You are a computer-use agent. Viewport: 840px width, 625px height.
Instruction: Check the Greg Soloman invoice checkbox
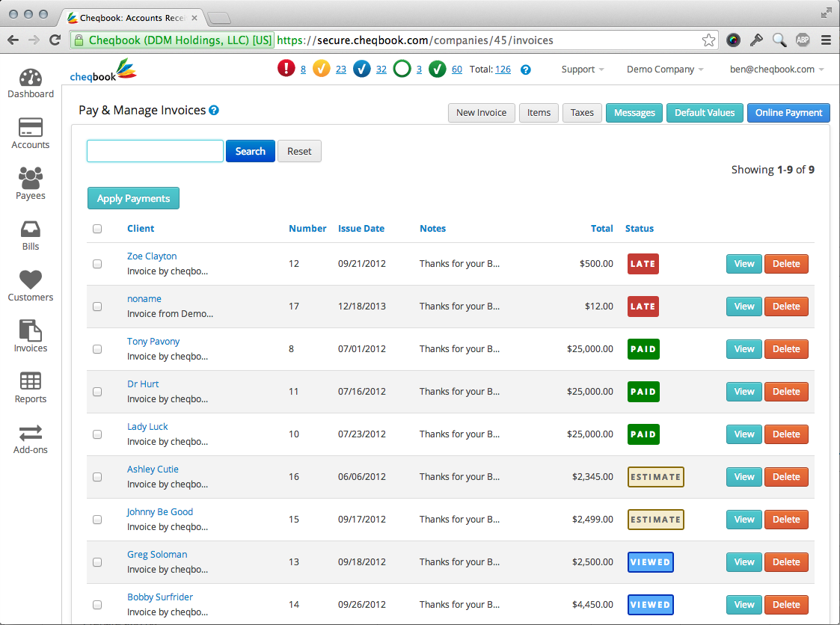coord(97,561)
